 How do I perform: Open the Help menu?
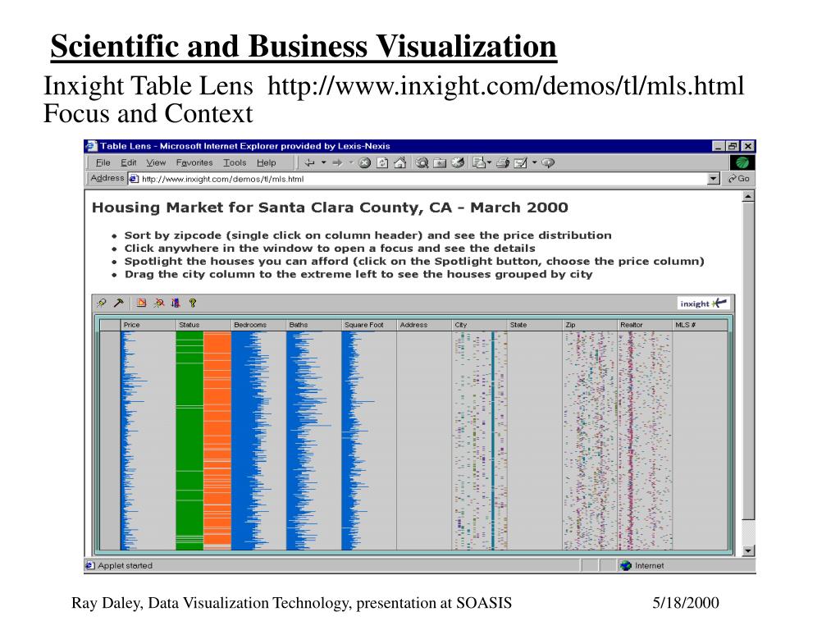click(267, 163)
